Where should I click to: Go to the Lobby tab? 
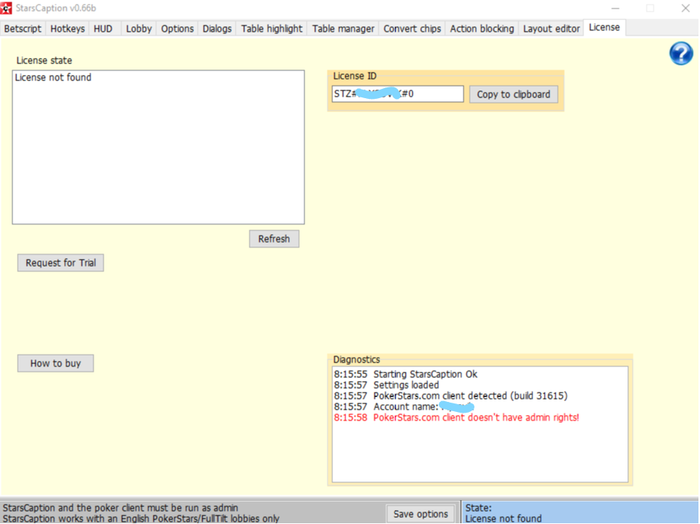[139, 29]
